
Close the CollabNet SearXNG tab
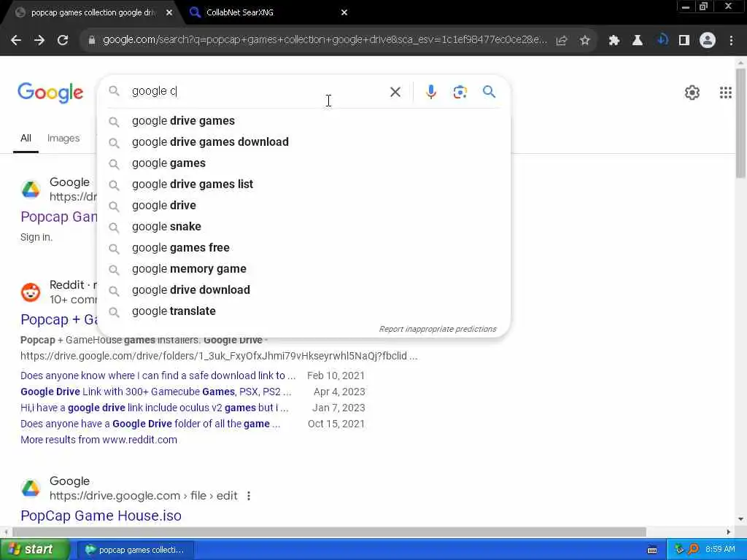pyautogui.click(x=344, y=12)
